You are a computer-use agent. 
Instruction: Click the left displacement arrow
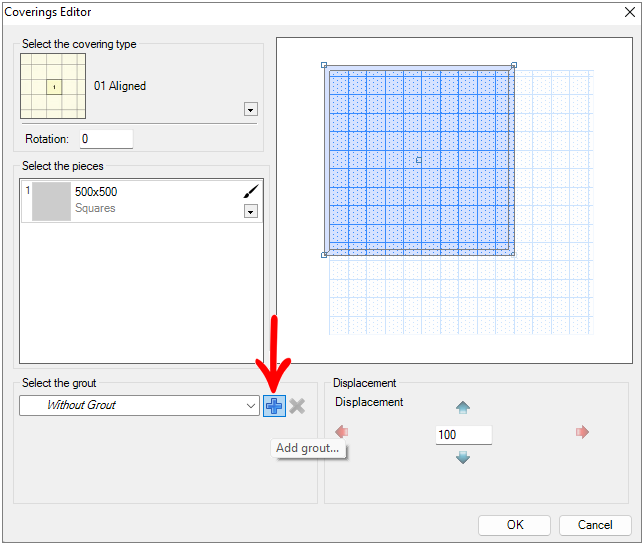pyautogui.click(x=342, y=431)
